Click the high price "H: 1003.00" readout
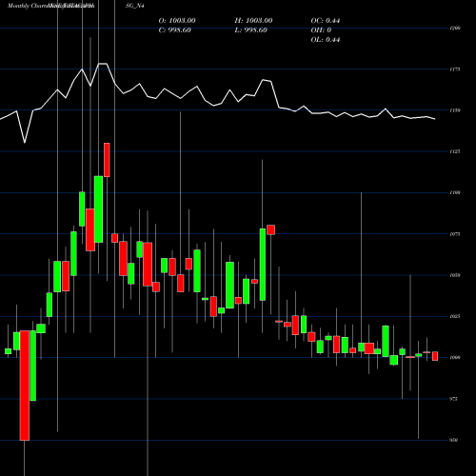Viewport: 476px width, 476px height. pos(253,21)
